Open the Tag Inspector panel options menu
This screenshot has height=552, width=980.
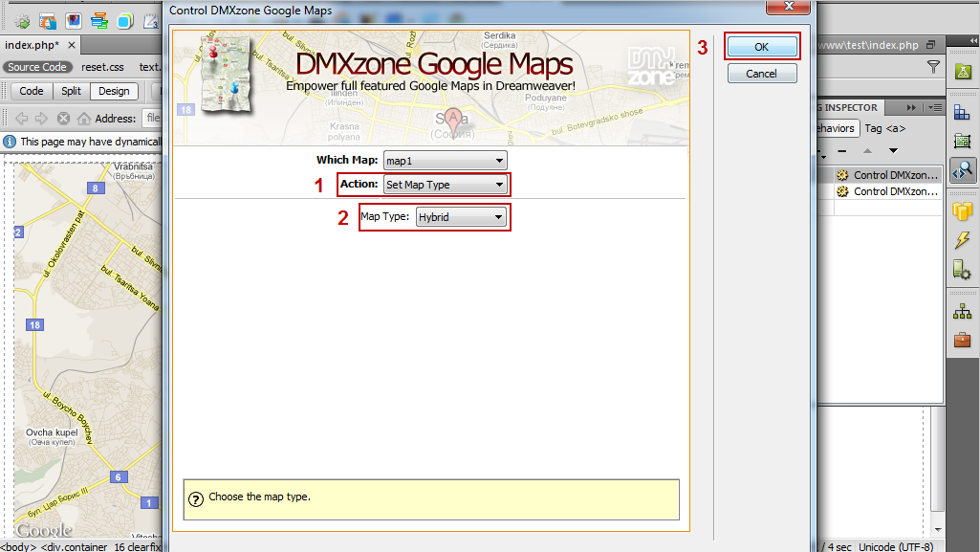coord(935,107)
